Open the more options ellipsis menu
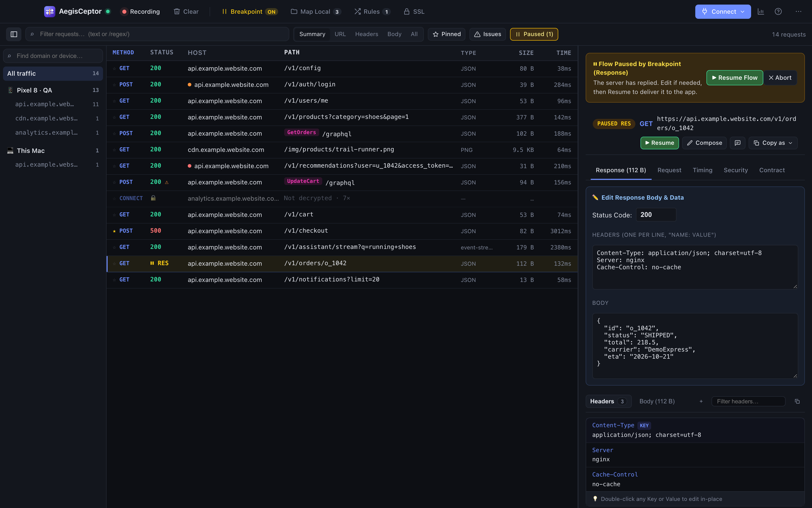 [x=798, y=12]
